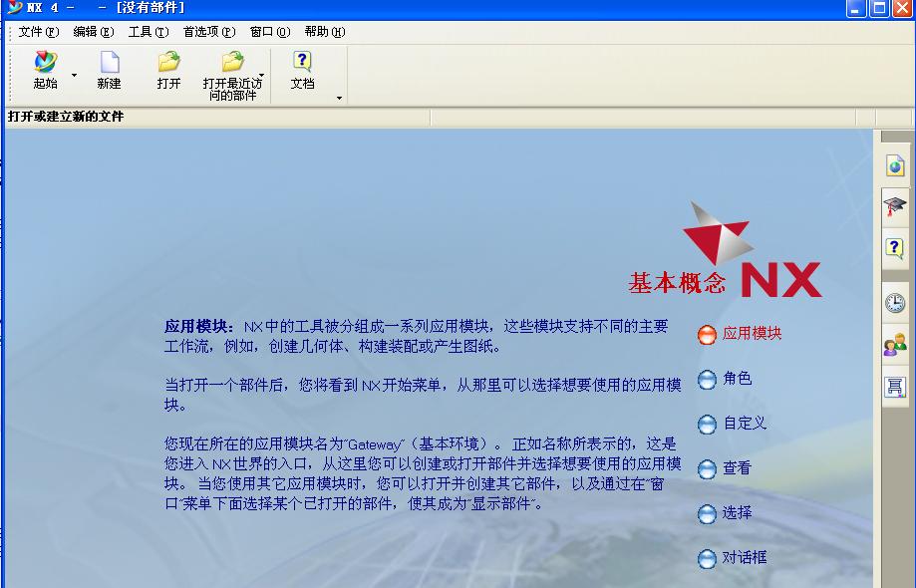Click the blue bullet beside 选择
This screenshot has height=588, width=916.
coord(707,514)
